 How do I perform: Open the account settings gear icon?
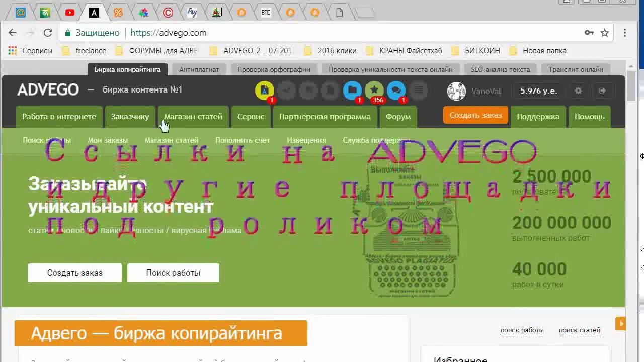(x=578, y=90)
